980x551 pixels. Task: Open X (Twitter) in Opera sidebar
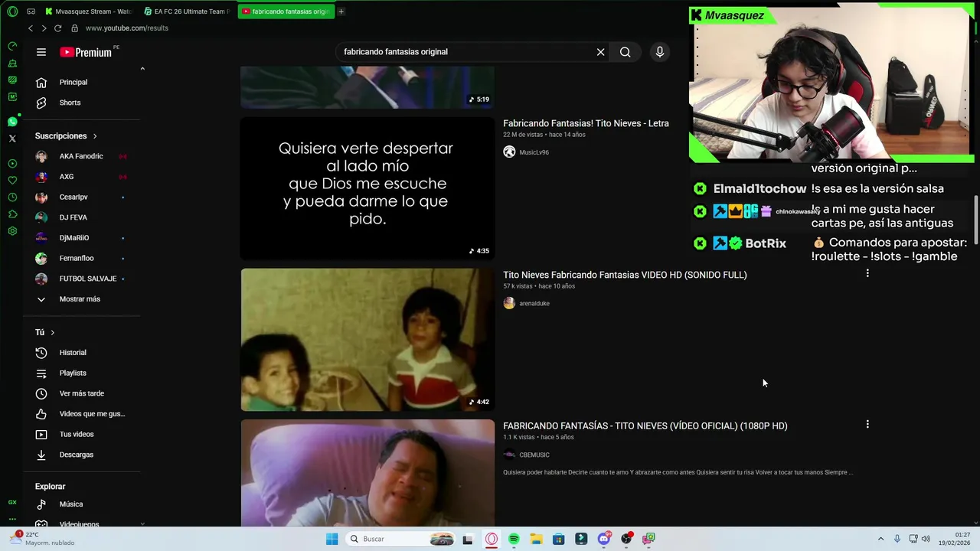click(x=12, y=139)
